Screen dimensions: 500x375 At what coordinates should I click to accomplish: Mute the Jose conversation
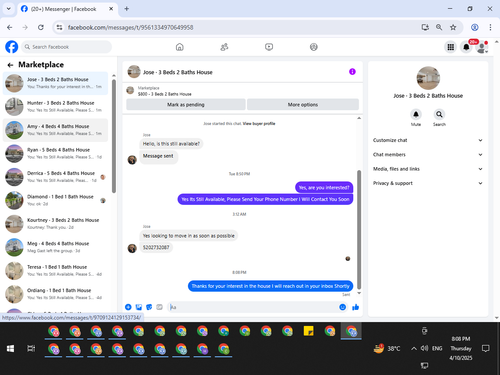pyautogui.click(x=416, y=114)
